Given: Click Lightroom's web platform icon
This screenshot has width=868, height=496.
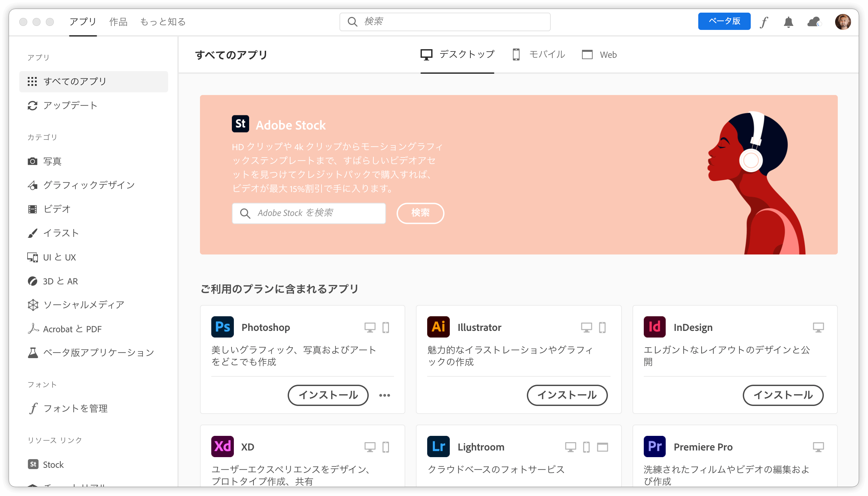Looking at the screenshot, I should coord(602,447).
